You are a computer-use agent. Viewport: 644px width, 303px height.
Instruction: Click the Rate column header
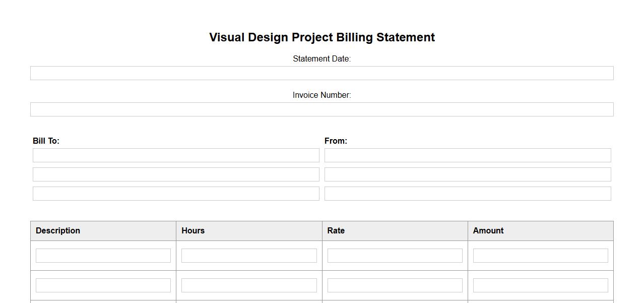[336, 231]
